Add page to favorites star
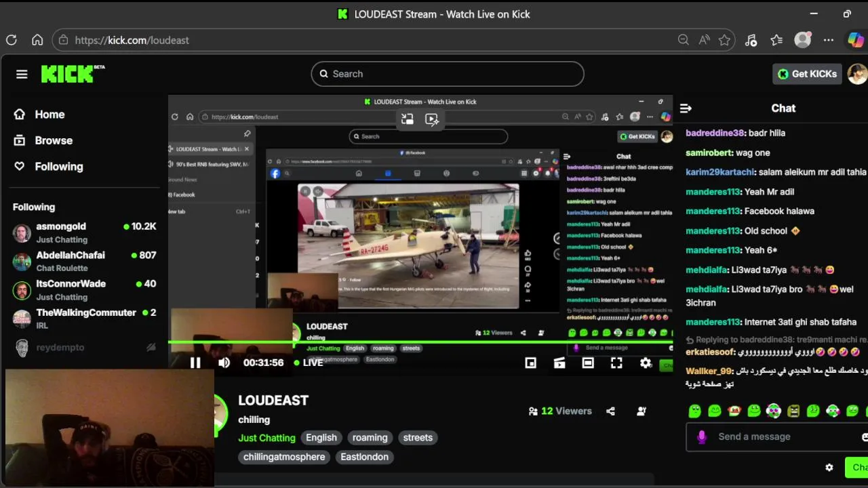The width and height of the screenshot is (868, 488). pos(724,40)
